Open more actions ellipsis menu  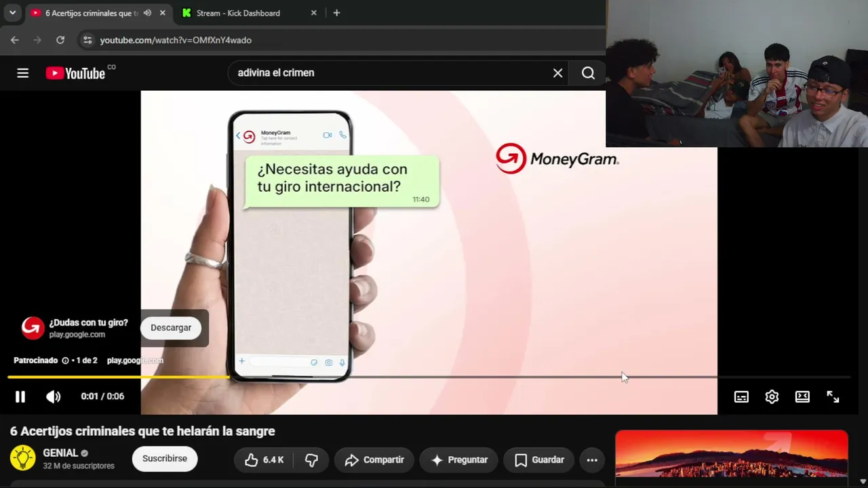coord(592,460)
